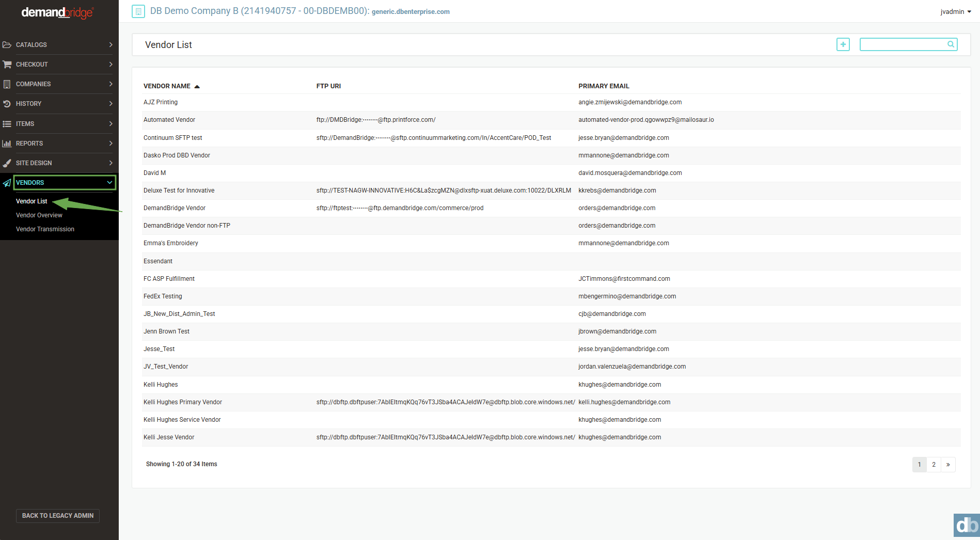Select Continuum SFTP test vendor
The image size is (980, 540).
(551, 138)
